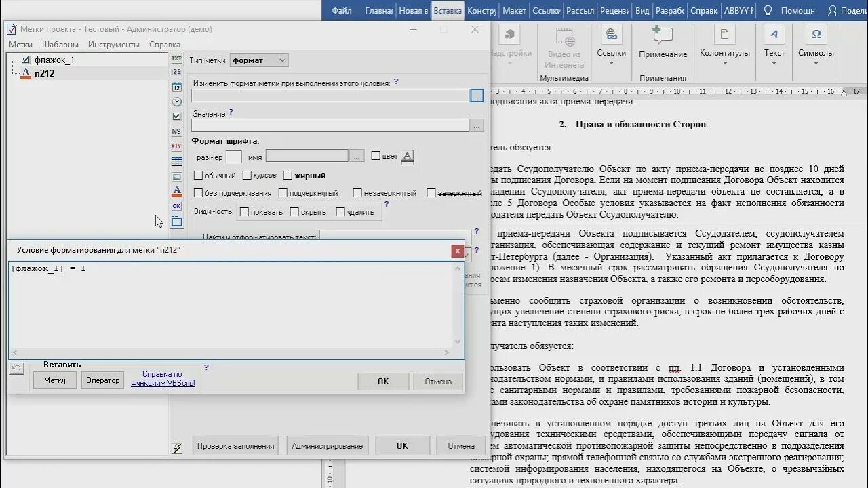The height and width of the screenshot is (488, 868).
Task: Expand the Текст dropdown arrow in Word
Action: [774, 64]
